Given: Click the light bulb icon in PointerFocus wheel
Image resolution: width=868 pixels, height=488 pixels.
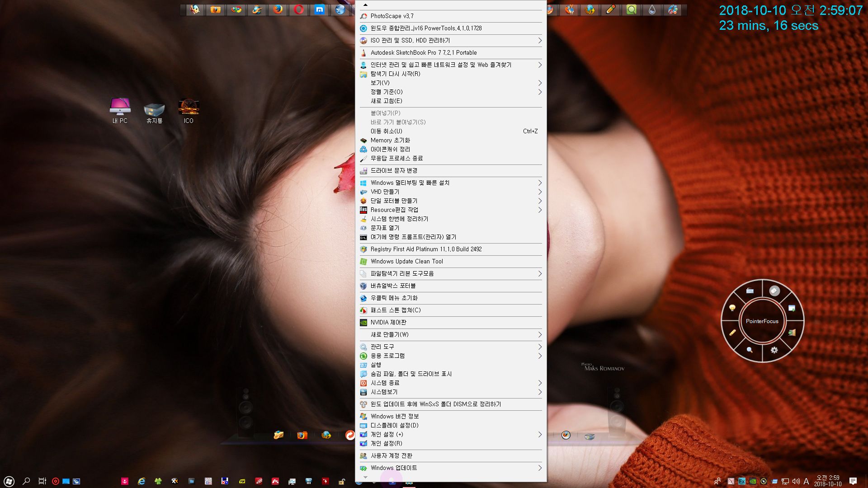Looking at the screenshot, I should tap(732, 308).
